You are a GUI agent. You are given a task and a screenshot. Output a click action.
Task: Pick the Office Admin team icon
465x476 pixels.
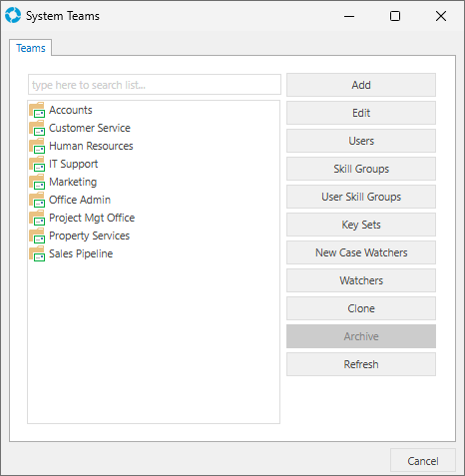[x=37, y=200]
